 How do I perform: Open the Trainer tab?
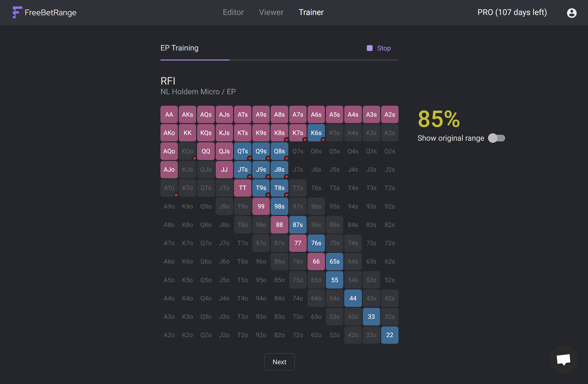311,12
